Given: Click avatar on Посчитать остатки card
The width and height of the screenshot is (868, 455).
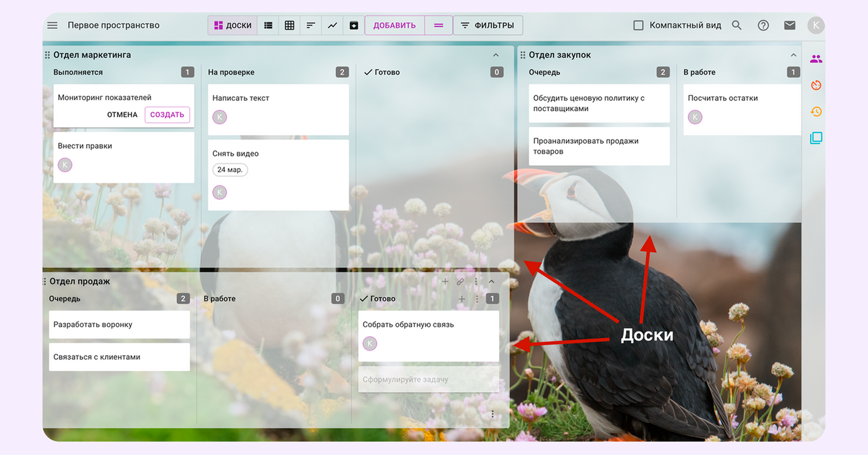Looking at the screenshot, I should pyautogui.click(x=695, y=117).
